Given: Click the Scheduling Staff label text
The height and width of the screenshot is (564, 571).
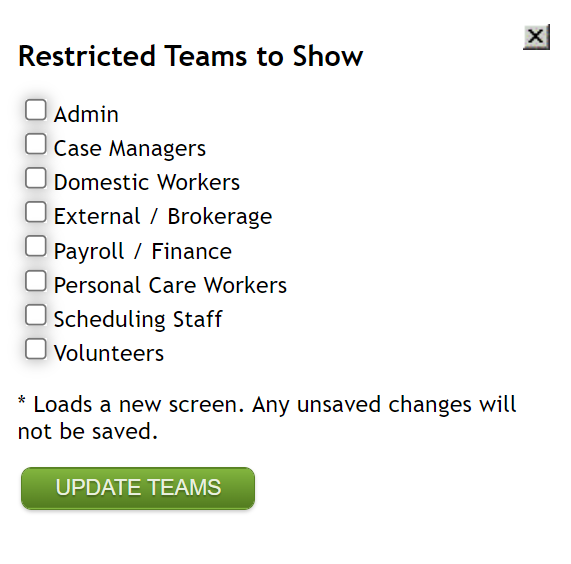Looking at the screenshot, I should tap(138, 320).
